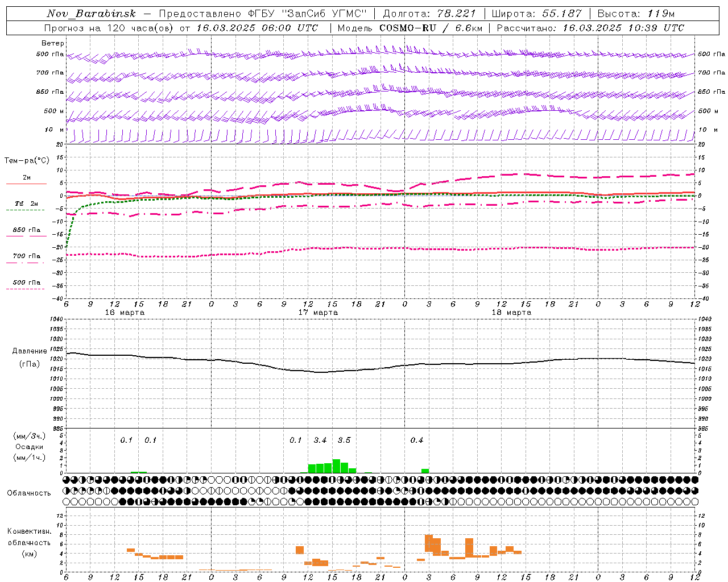Click the Осадки precipitation label
Viewport: 728px width, 582px height.
click(x=30, y=447)
